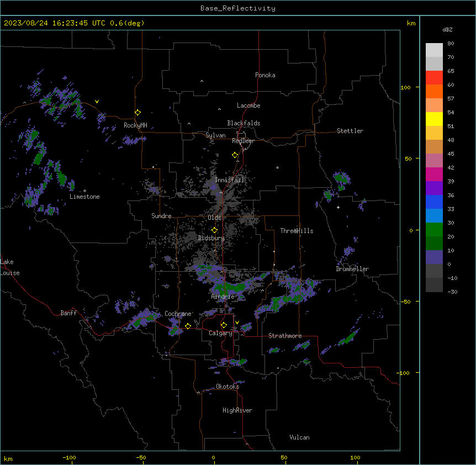
Task: Click the Limestone map label
Action: (84, 197)
